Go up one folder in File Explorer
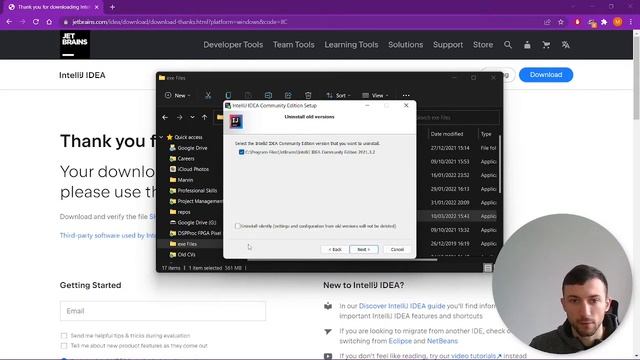This screenshot has height=360, width=640. (x=204, y=118)
